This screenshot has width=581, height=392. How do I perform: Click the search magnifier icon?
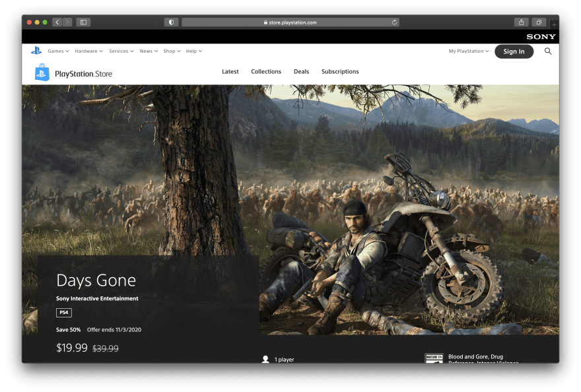[x=547, y=51]
